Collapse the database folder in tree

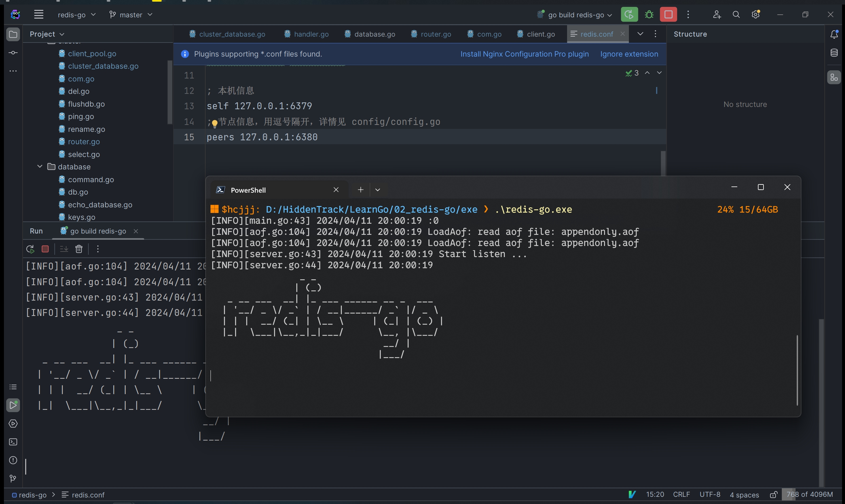[x=40, y=166]
